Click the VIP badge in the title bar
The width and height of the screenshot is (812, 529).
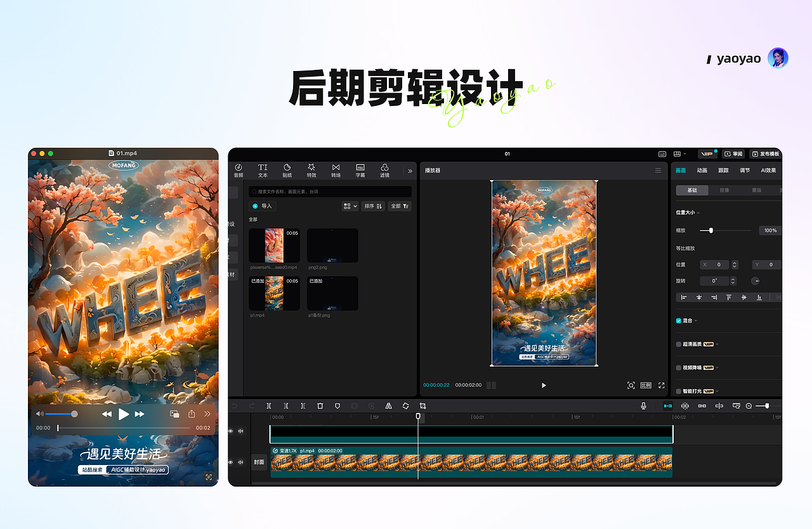pyautogui.click(x=707, y=154)
